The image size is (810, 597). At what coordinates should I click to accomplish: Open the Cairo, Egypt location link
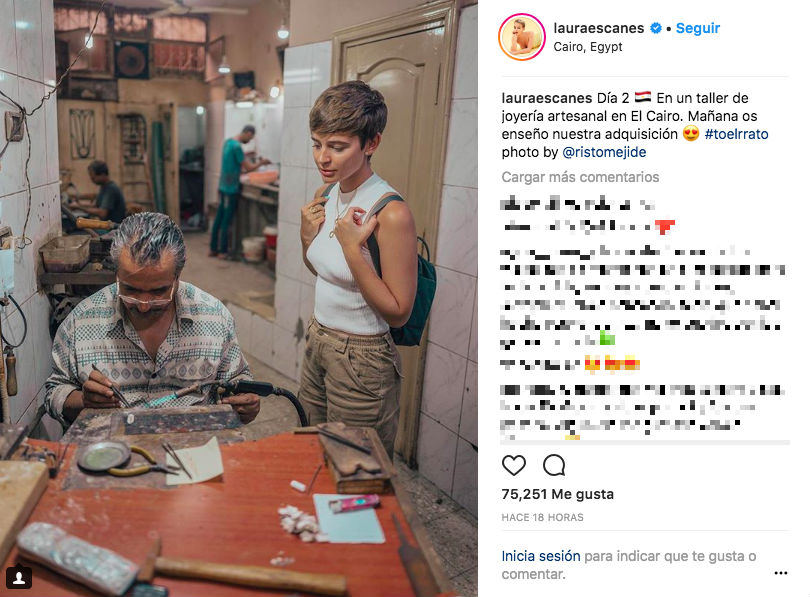pyautogui.click(x=587, y=46)
